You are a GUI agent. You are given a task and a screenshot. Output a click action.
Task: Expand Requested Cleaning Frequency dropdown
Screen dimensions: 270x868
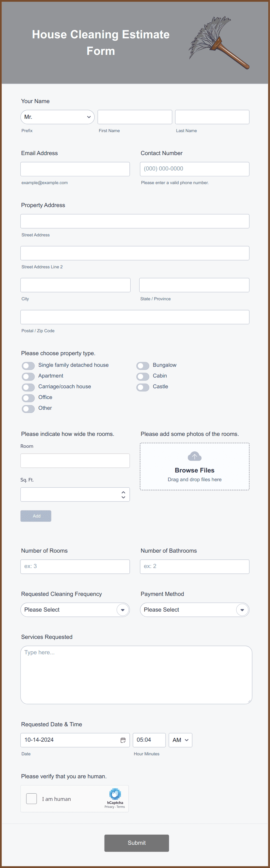pos(75,610)
